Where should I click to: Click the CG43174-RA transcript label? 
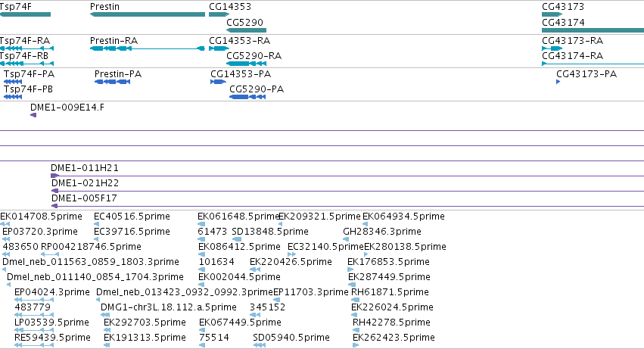click(573, 56)
